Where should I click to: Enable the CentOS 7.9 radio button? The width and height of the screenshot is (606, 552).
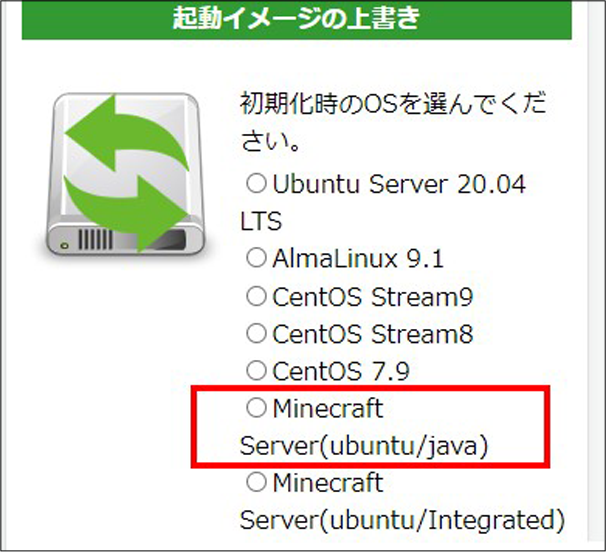pos(257,372)
